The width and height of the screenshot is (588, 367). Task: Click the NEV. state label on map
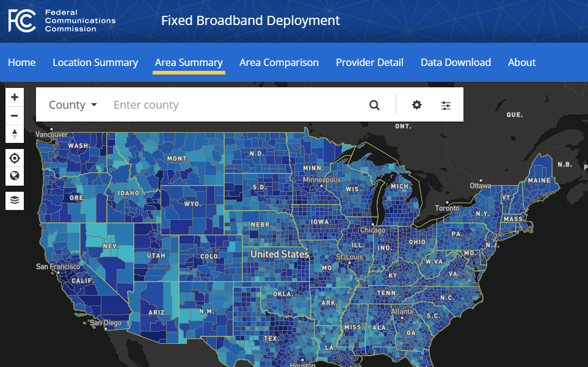[x=111, y=246]
